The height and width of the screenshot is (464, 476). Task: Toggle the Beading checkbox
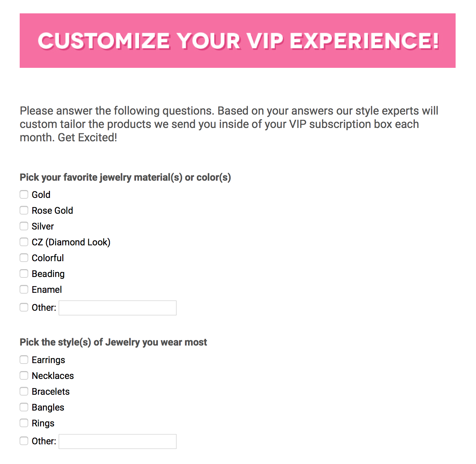click(24, 273)
